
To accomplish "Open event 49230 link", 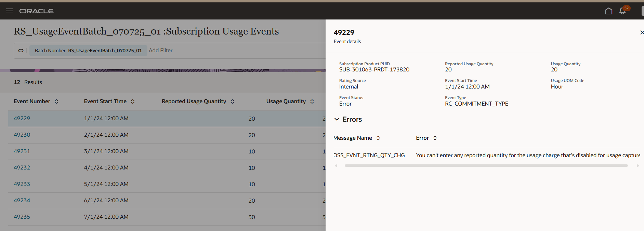I will pos(22,135).
